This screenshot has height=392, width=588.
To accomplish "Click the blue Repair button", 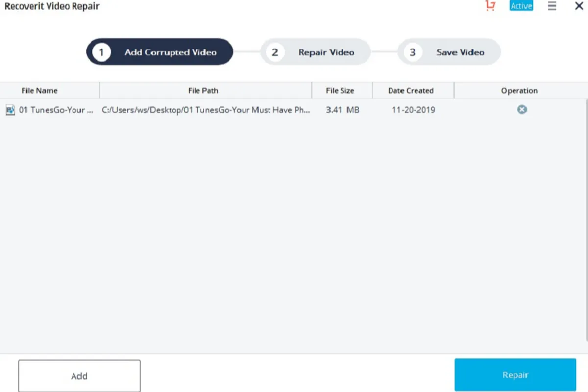I will click(515, 375).
